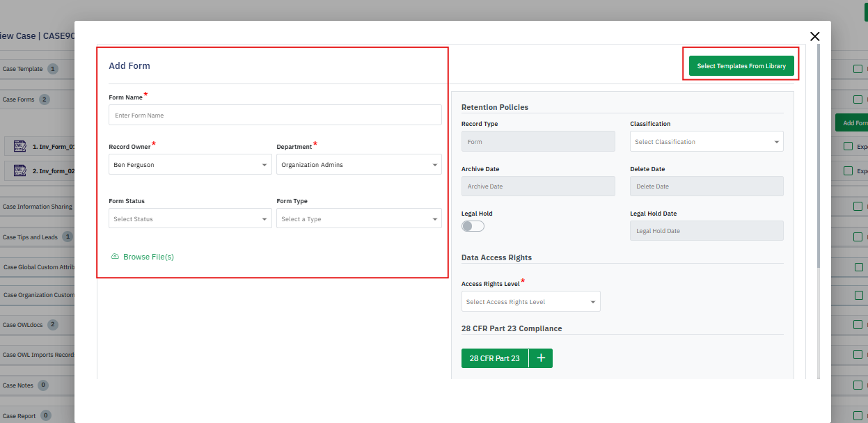Open the Case Tips and Leads section

[30, 237]
